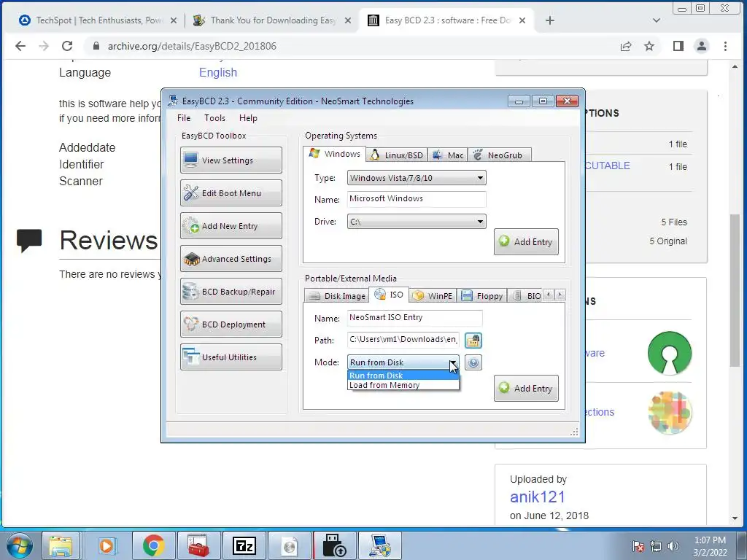Click network icon in system tray
Viewport: 747px width, 560px height.
(656, 546)
